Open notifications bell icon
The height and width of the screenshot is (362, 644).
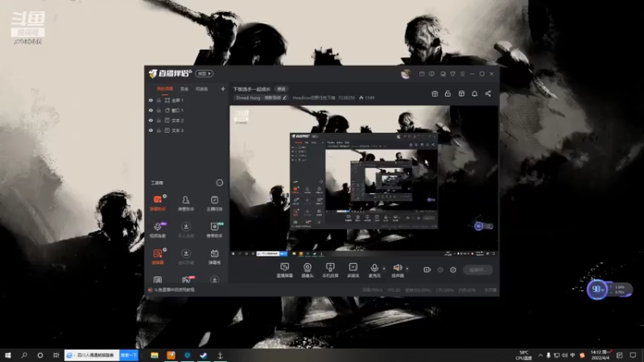[x=474, y=93]
